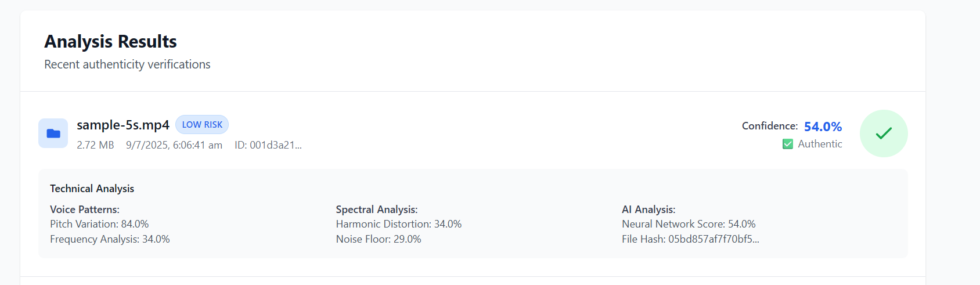The image size is (980, 285).
Task: Click the Pitch Variation 84.0% row
Action: click(x=99, y=224)
